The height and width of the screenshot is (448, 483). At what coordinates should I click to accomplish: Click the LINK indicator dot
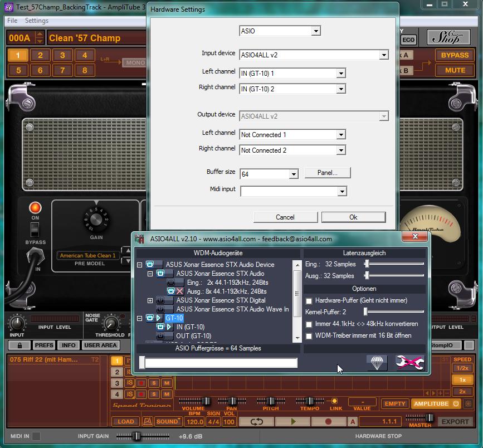(334, 401)
